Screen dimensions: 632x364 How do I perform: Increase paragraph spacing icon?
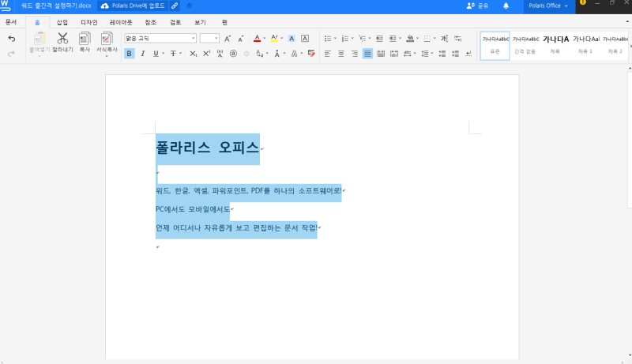442,54
